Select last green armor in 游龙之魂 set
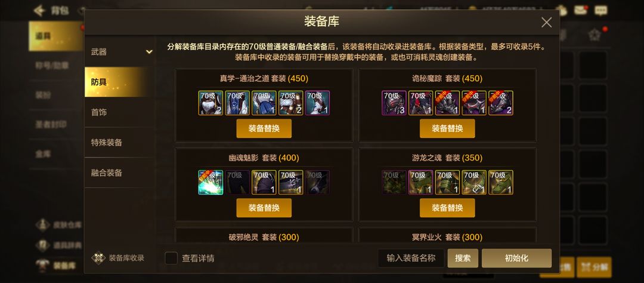644x283 pixels. (501, 182)
